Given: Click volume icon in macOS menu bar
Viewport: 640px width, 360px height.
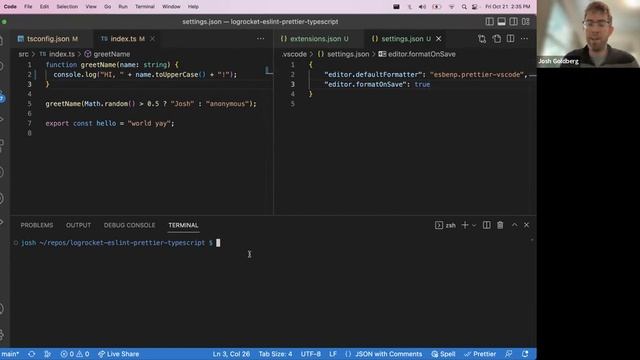Looking at the screenshot, I should (422, 7).
